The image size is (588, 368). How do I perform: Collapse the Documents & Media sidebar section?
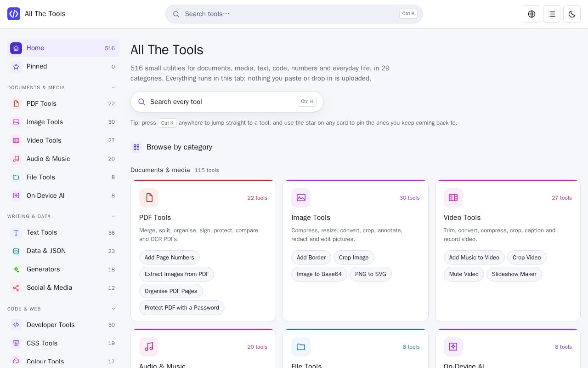[x=113, y=87]
